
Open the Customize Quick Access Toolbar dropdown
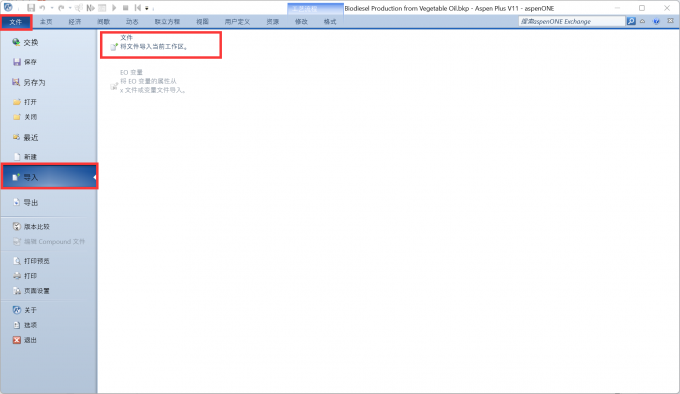pyautogui.click(x=147, y=8)
